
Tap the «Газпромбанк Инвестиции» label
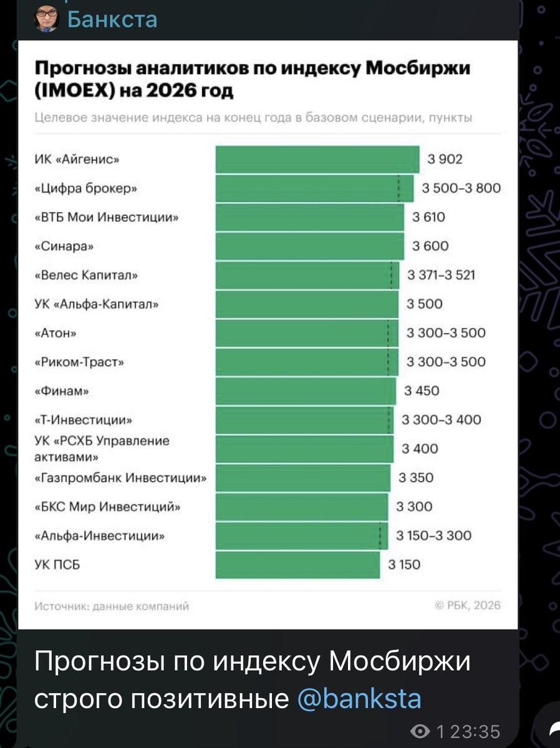pos(120,478)
